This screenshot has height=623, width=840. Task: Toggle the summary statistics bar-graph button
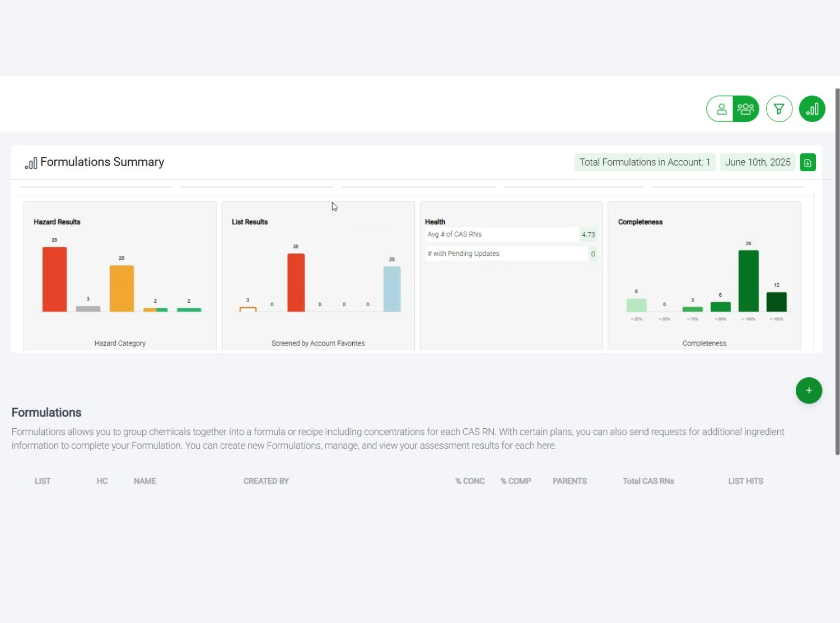click(811, 109)
